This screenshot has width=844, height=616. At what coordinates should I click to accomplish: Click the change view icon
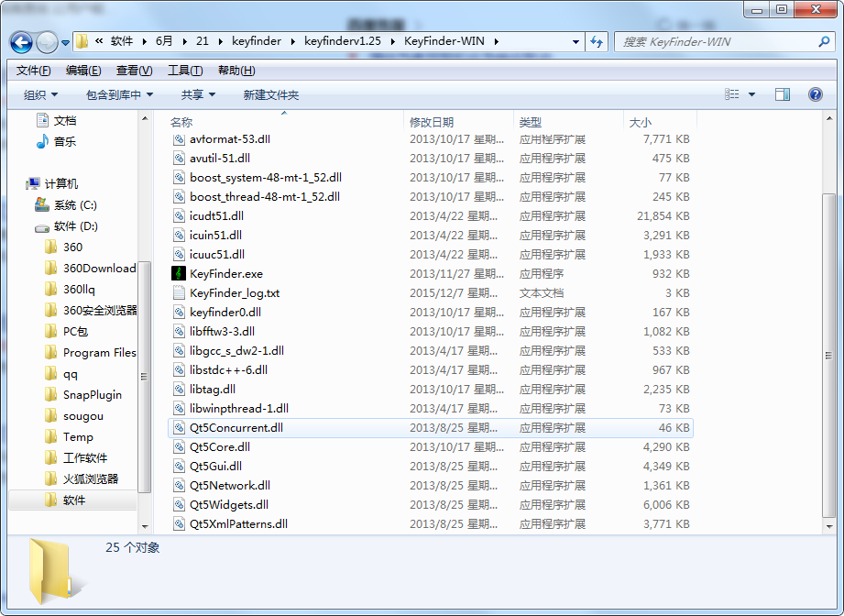[731, 94]
